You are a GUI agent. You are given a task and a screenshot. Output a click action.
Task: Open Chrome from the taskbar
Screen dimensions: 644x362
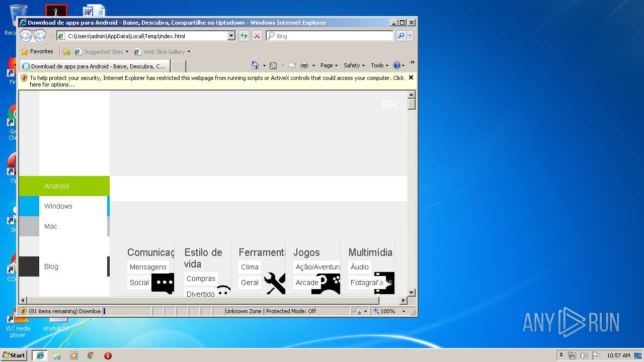pyautogui.click(x=91, y=355)
